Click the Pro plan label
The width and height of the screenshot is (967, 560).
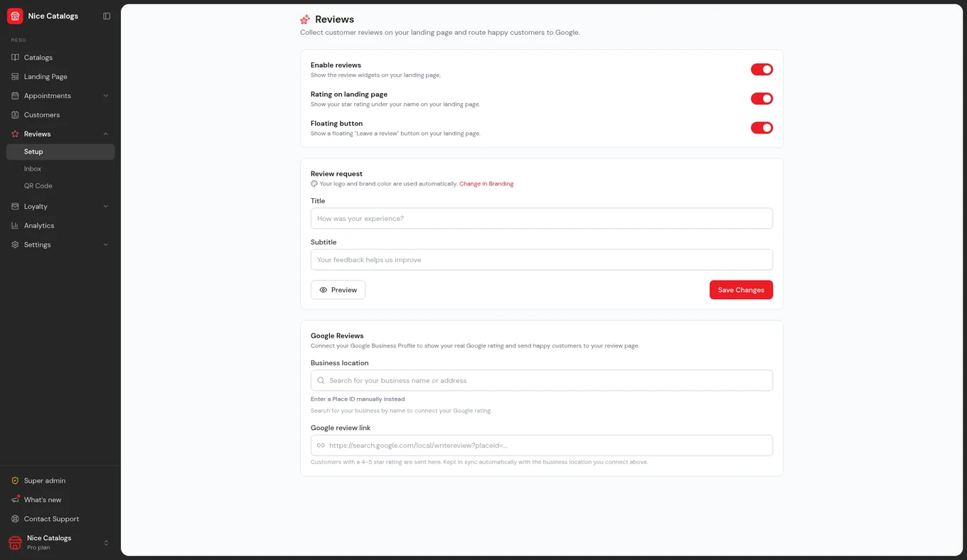point(38,548)
